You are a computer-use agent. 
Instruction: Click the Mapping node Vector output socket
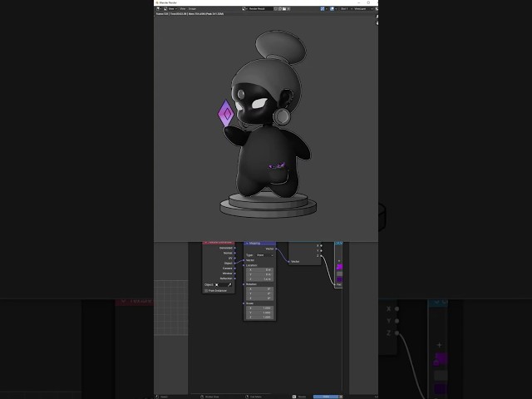pyautogui.click(x=276, y=249)
